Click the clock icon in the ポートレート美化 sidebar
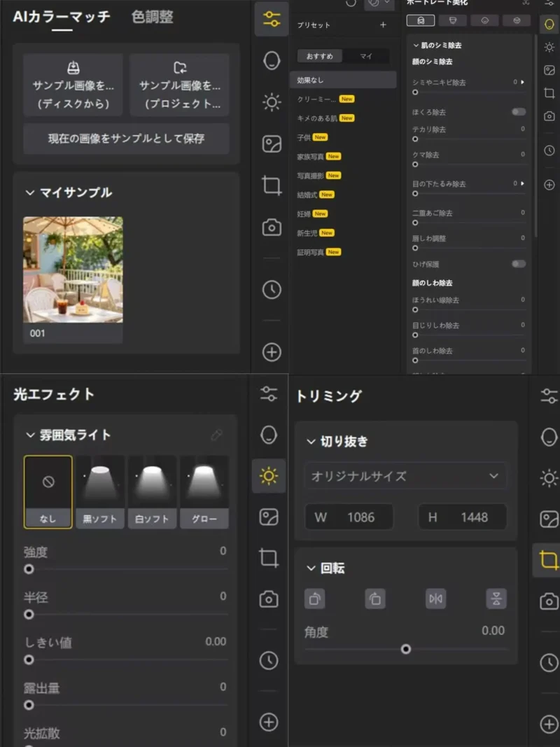The width and height of the screenshot is (560, 747). click(x=549, y=151)
